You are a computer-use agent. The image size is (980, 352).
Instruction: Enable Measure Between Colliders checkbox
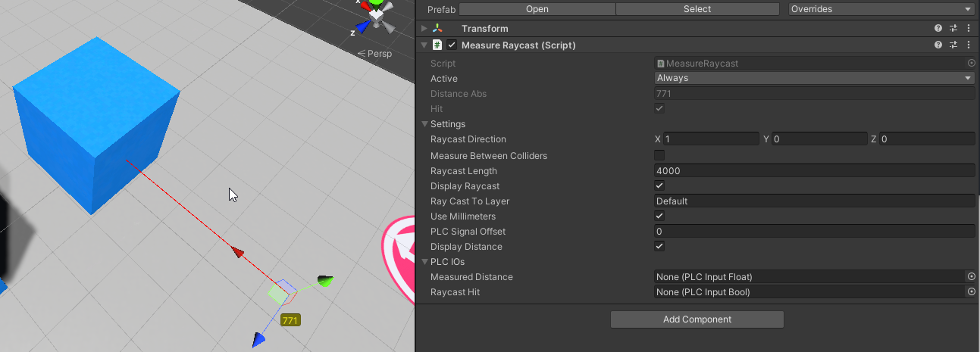point(659,155)
